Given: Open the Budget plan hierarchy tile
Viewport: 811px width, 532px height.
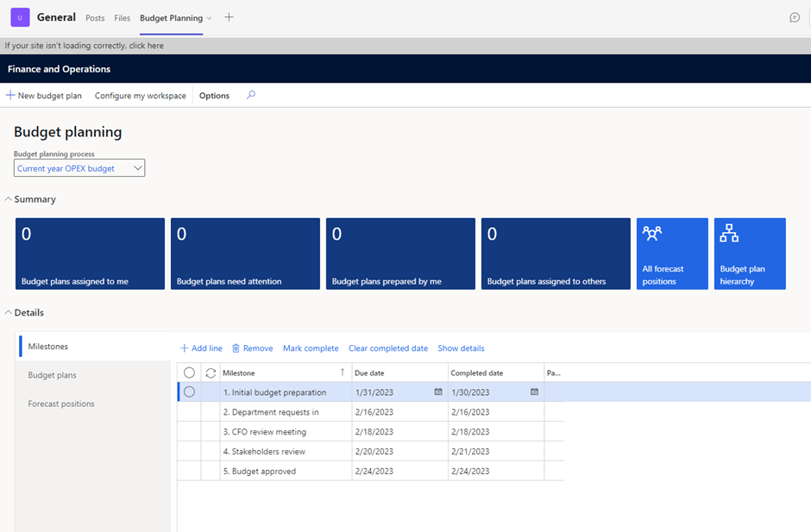Looking at the screenshot, I should pos(750,253).
